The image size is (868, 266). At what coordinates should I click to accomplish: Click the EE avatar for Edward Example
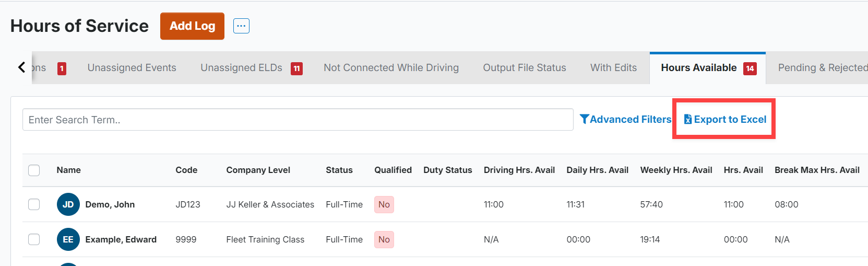click(x=68, y=239)
